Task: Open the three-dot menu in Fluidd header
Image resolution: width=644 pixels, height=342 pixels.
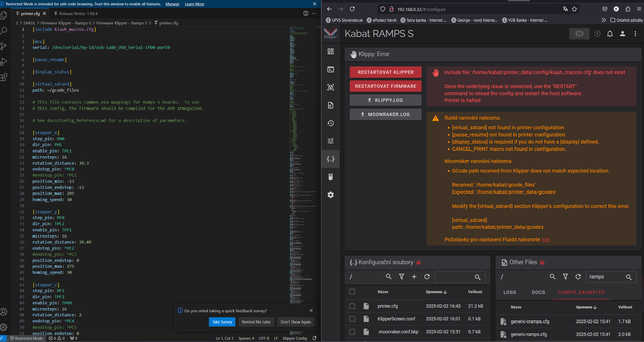Action: click(635, 34)
